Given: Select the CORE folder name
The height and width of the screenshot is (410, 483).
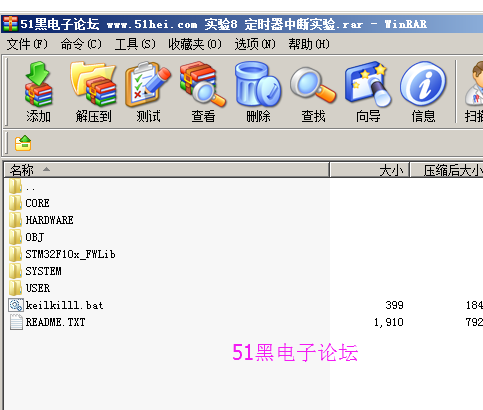Looking at the screenshot, I should 37,203.
